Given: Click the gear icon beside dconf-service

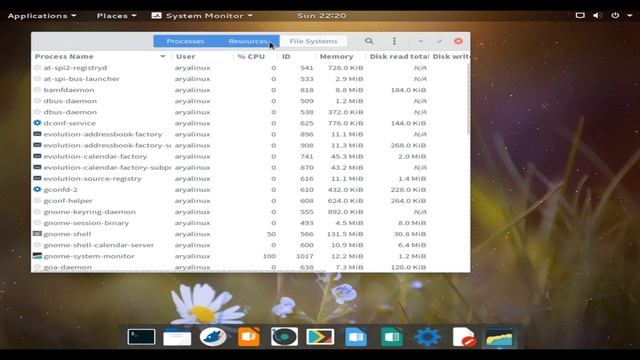Looking at the screenshot, I should (x=37, y=123).
